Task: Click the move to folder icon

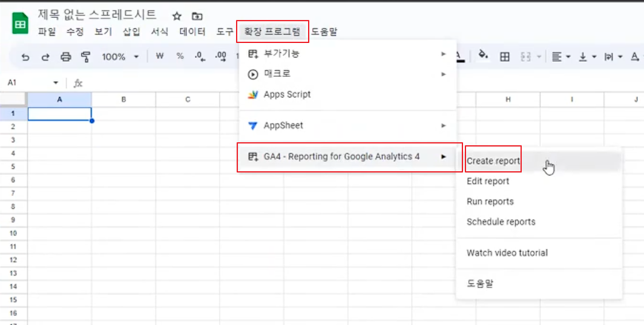Action: pyautogui.click(x=197, y=16)
